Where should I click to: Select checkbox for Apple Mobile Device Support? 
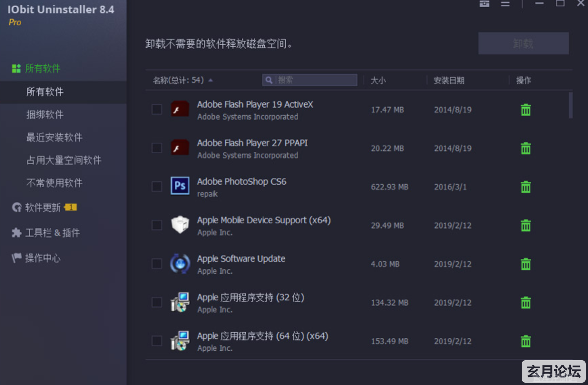point(157,225)
